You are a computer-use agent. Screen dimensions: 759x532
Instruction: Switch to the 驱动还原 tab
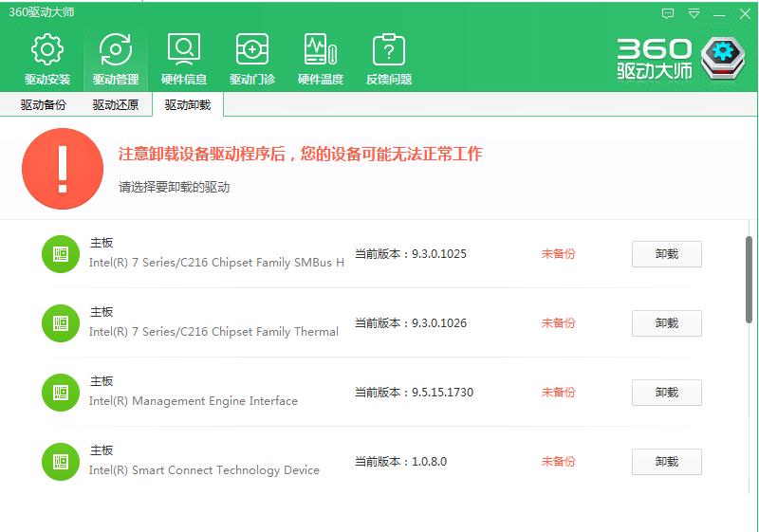pos(116,105)
